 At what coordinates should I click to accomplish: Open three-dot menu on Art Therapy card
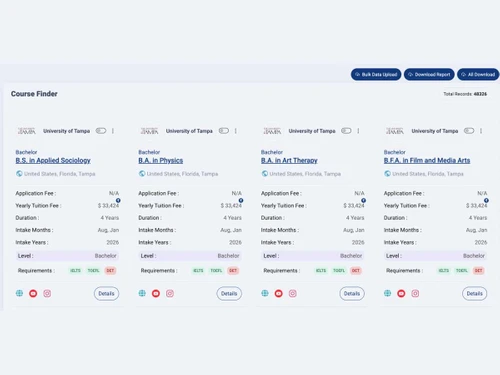(358, 131)
